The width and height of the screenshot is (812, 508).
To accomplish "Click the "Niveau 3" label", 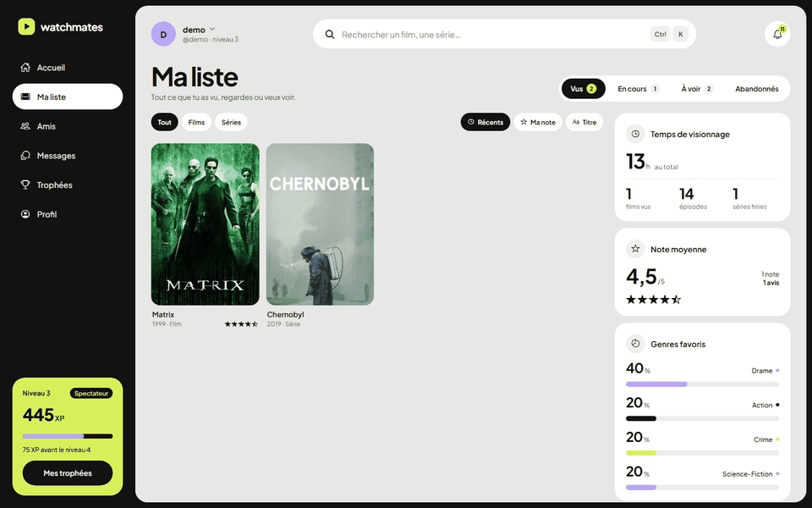I will click(36, 393).
